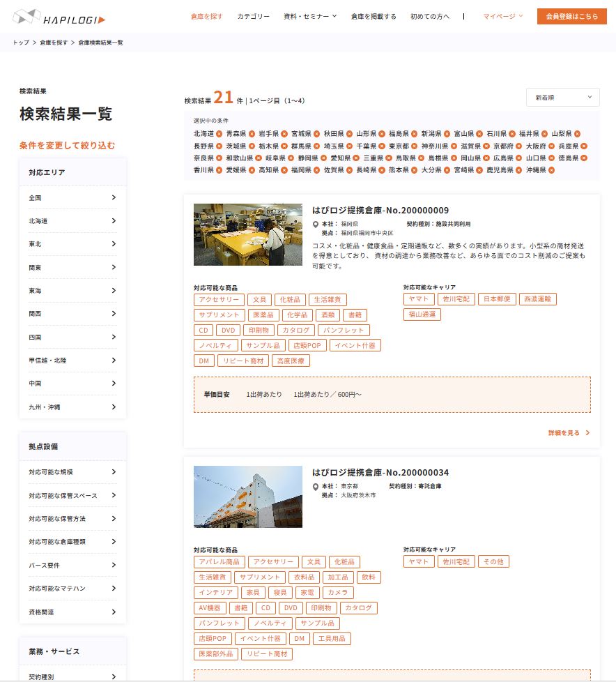616x682 pixels.
Task: Expand 対応可能な保管スペース filter
Action: [72, 495]
